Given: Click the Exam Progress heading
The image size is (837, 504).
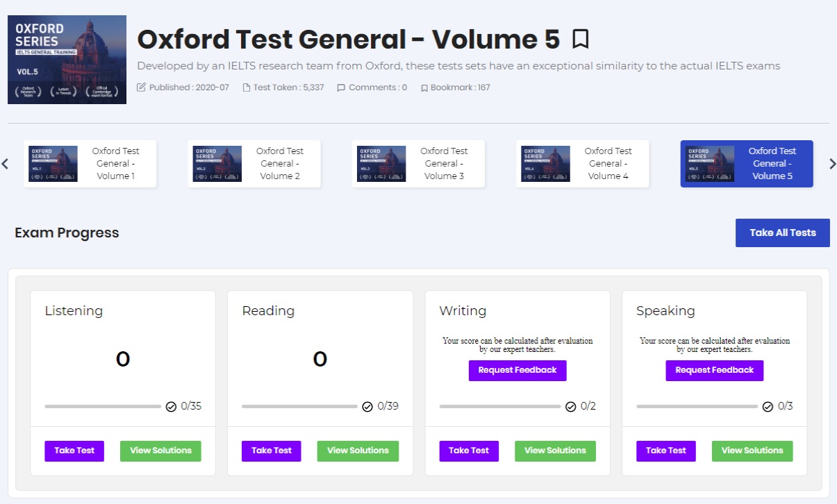Looking at the screenshot, I should pyautogui.click(x=67, y=233).
